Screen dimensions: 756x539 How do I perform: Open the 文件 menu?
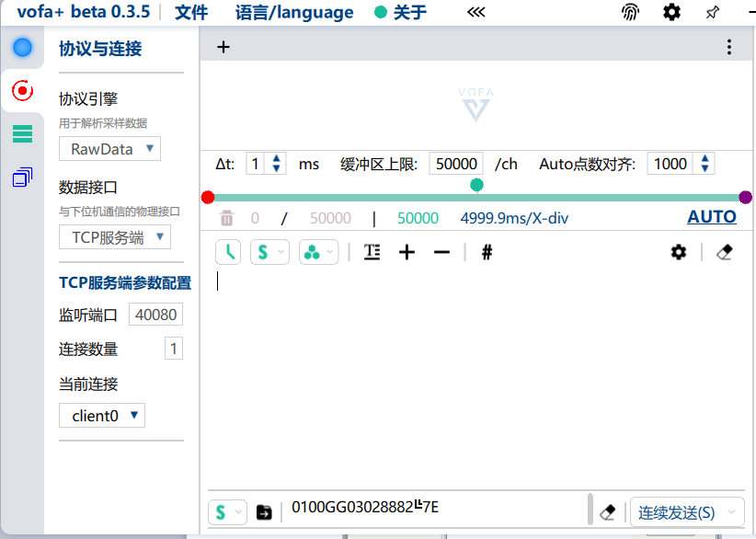click(191, 13)
